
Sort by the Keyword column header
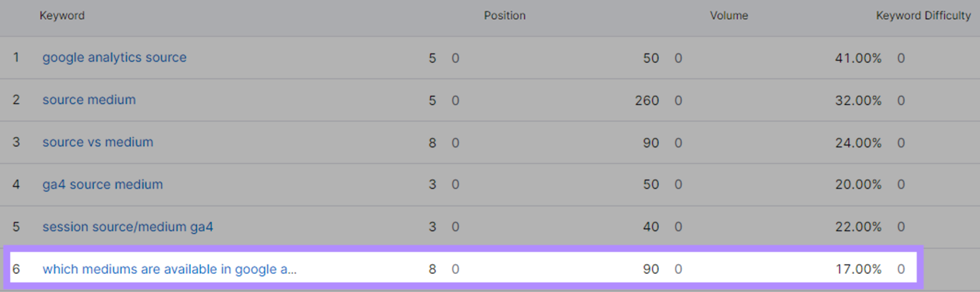[62, 16]
